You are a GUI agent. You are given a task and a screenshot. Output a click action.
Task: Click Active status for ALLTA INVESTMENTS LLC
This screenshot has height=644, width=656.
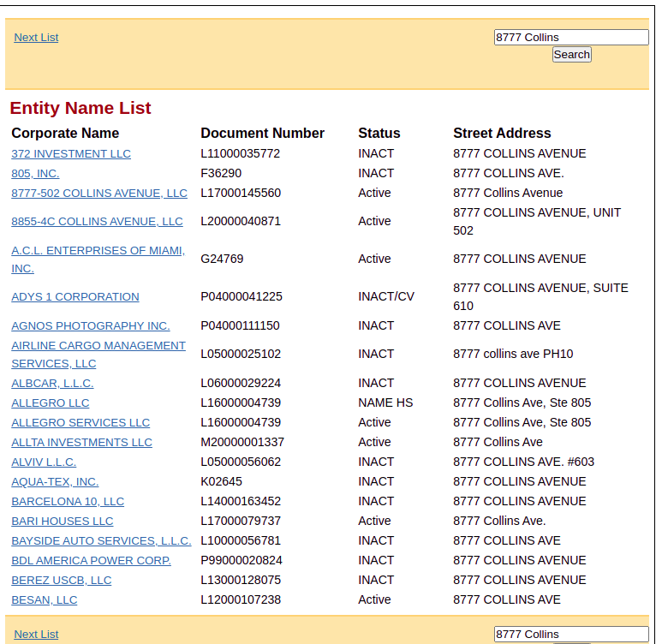[374, 442]
